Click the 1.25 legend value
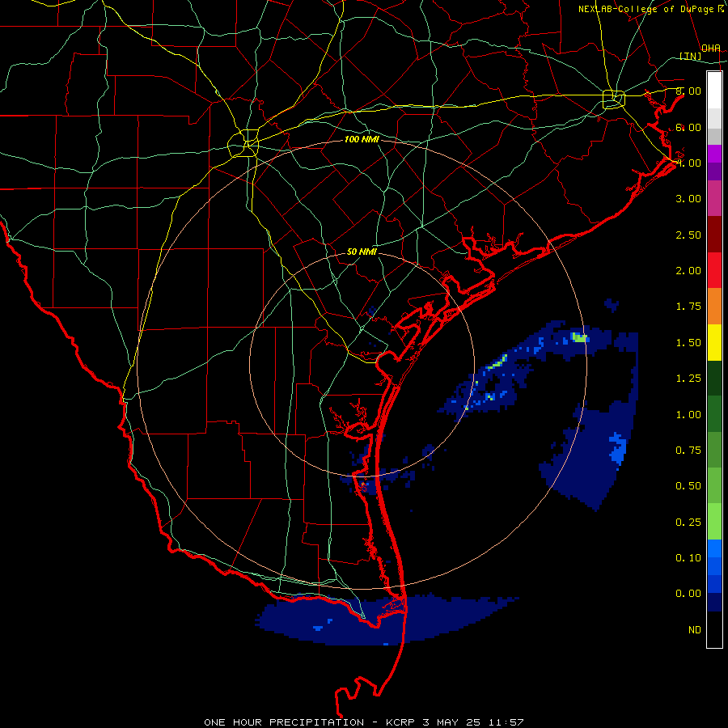The width and height of the screenshot is (728, 728). click(688, 379)
